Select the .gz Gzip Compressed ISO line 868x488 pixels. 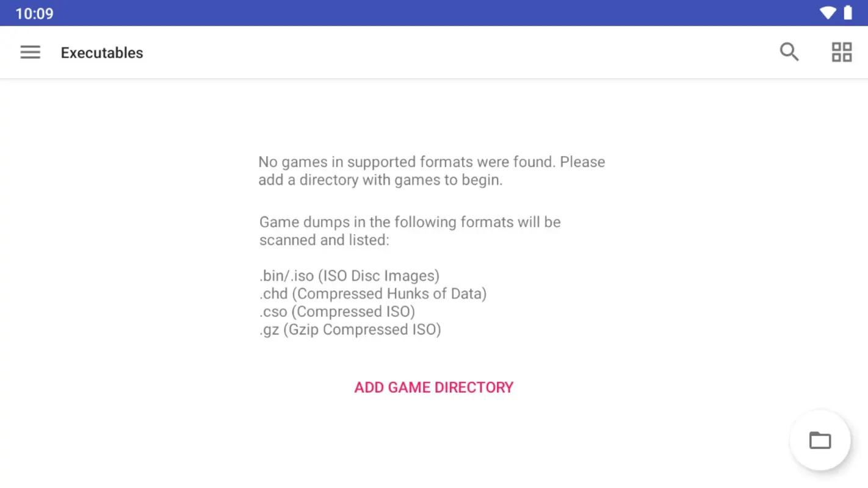350,329
